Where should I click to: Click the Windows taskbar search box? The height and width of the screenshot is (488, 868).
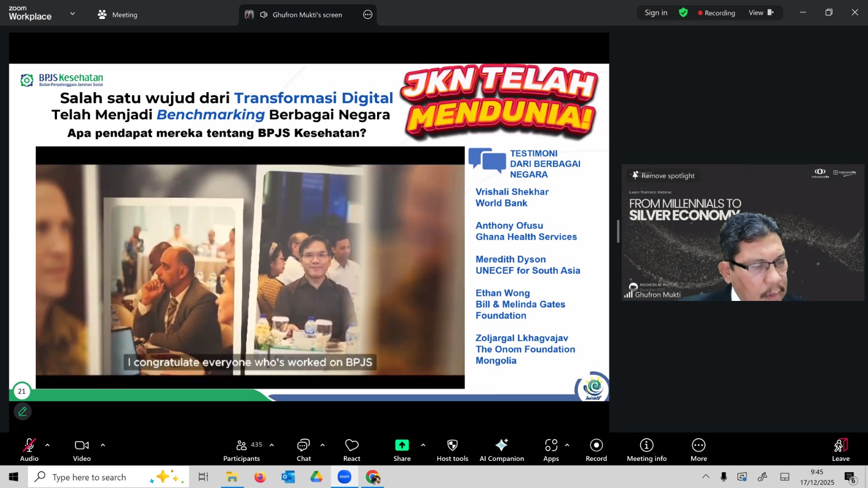pos(90,477)
